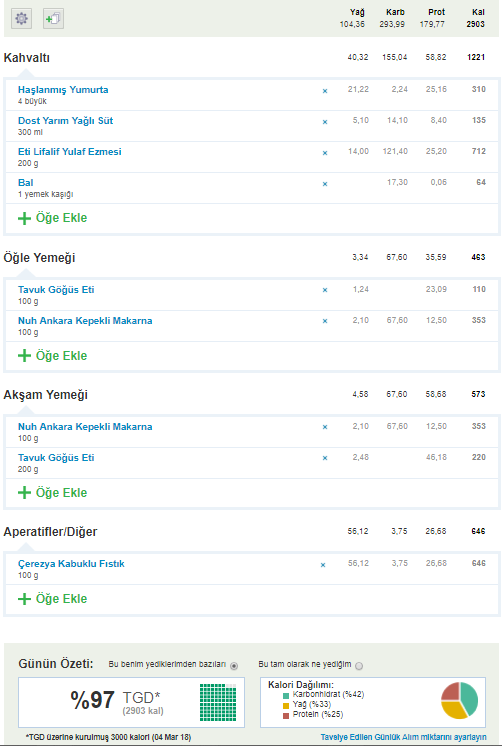The width and height of the screenshot is (502, 746).
Task: Remove Haşlanmış Yumurta with its x icon
Action: click(x=325, y=91)
